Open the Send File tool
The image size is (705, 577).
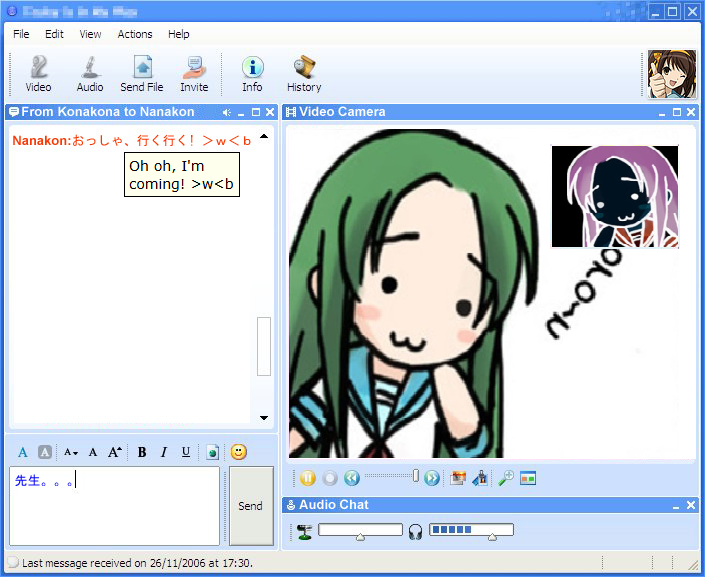coord(142,74)
